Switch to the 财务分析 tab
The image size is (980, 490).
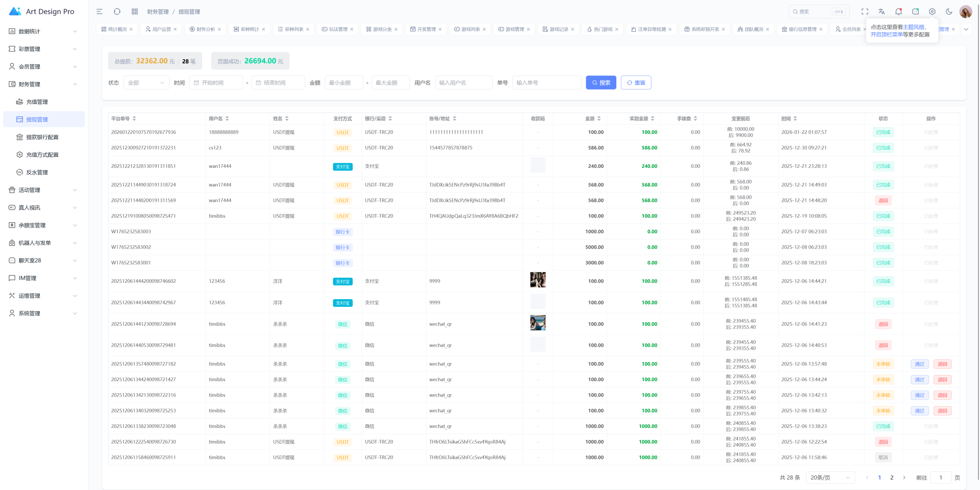click(x=206, y=29)
